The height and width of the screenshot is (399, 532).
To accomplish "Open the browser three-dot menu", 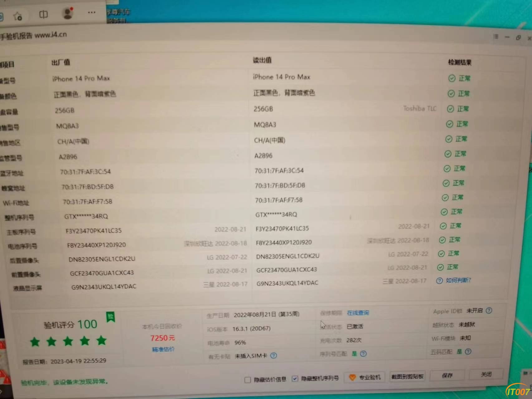I will point(92,12).
